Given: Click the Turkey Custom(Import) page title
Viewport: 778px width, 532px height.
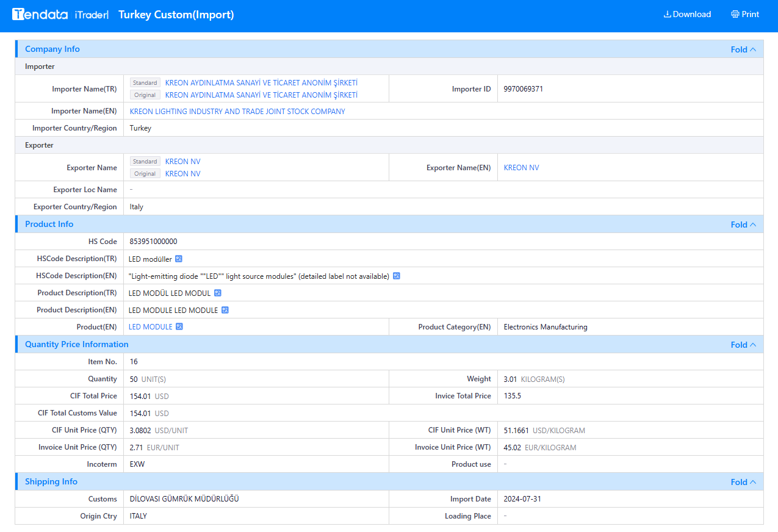Looking at the screenshot, I should click(176, 15).
